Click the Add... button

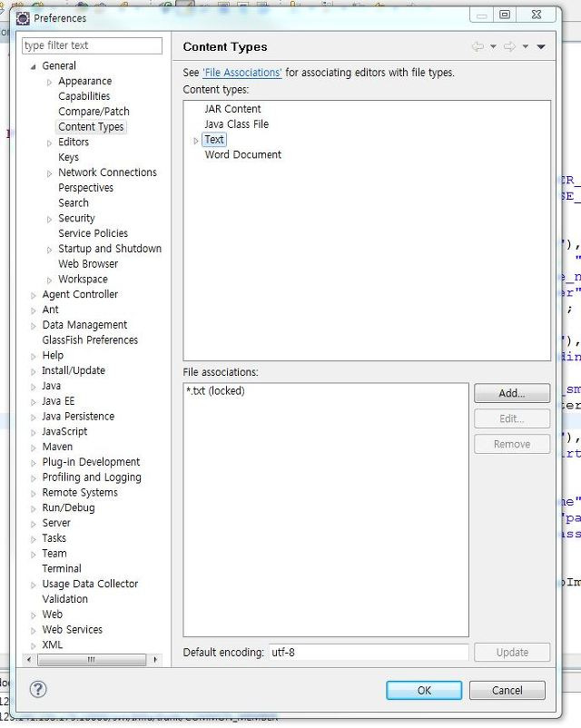512,393
